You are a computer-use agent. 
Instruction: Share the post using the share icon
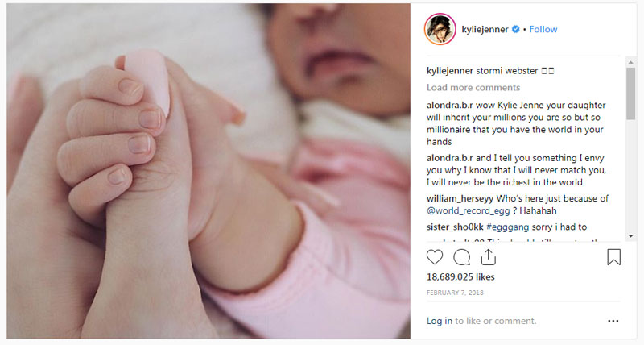489,257
